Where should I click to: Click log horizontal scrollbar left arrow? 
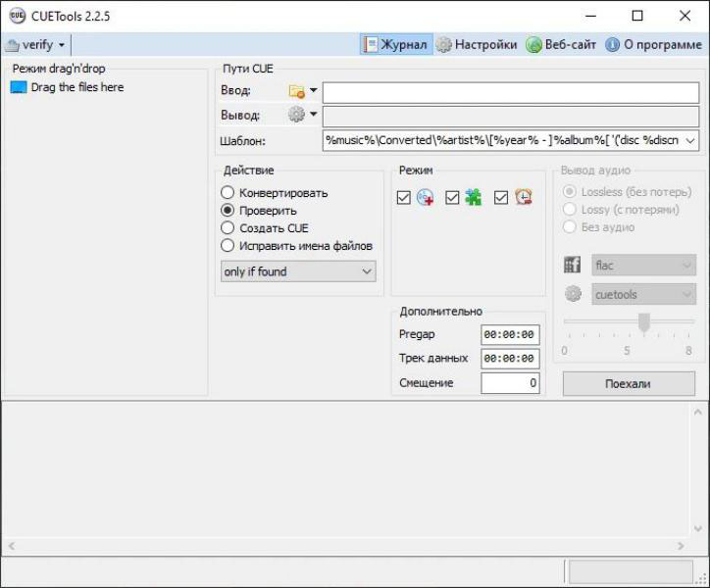click(x=12, y=546)
